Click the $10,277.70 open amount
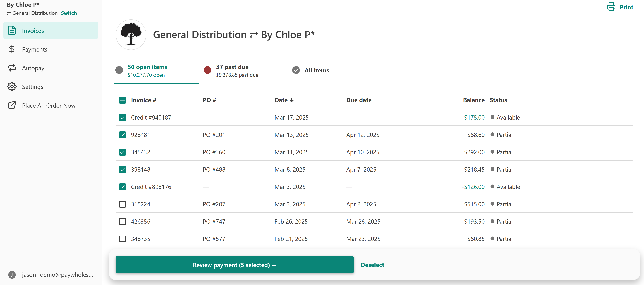Screen dimensions: 644x285 coord(146,75)
